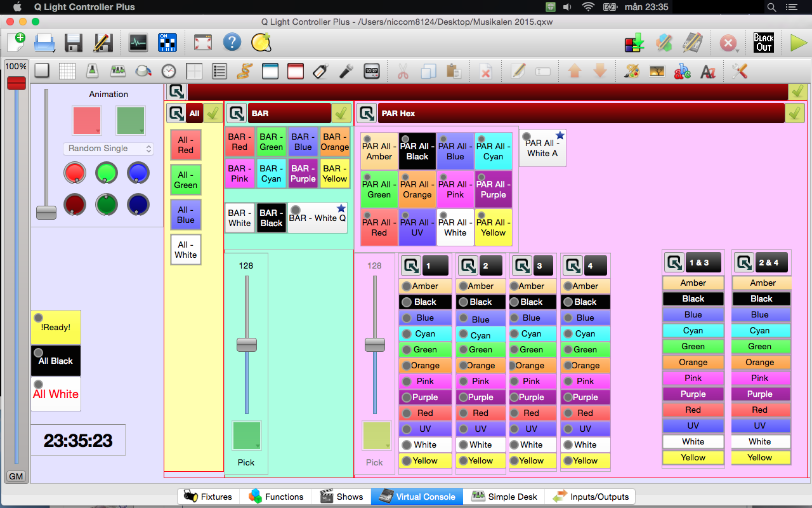Image resolution: width=812 pixels, height=508 pixels.
Task: Switch to the Simple Desk tab
Action: (504, 497)
